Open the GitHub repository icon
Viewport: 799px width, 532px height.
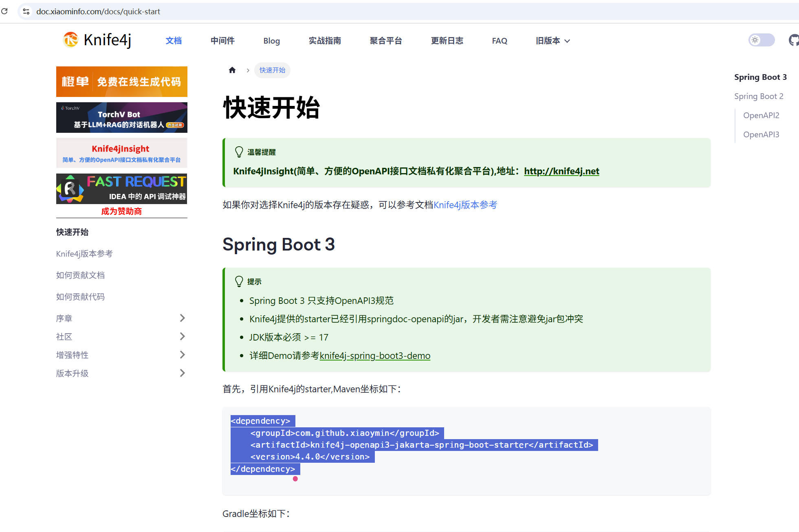tap(794, 40)
